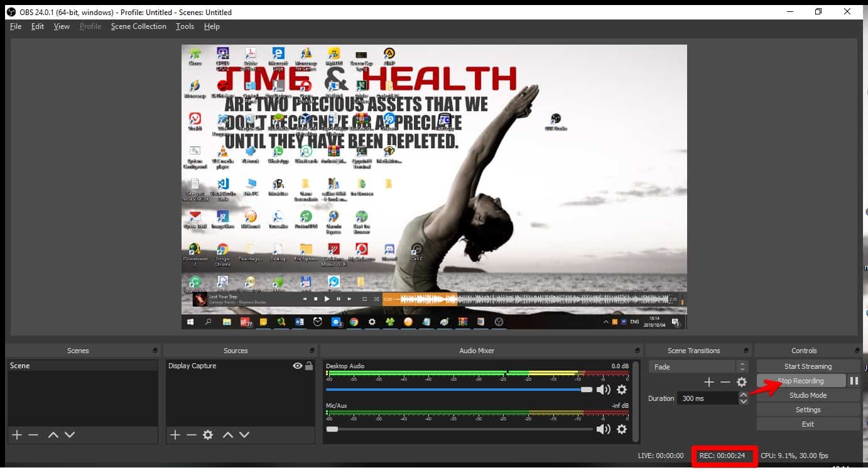Move the selected source down
The width and height of the screenshot is (868, 470).
click(244, 435)
